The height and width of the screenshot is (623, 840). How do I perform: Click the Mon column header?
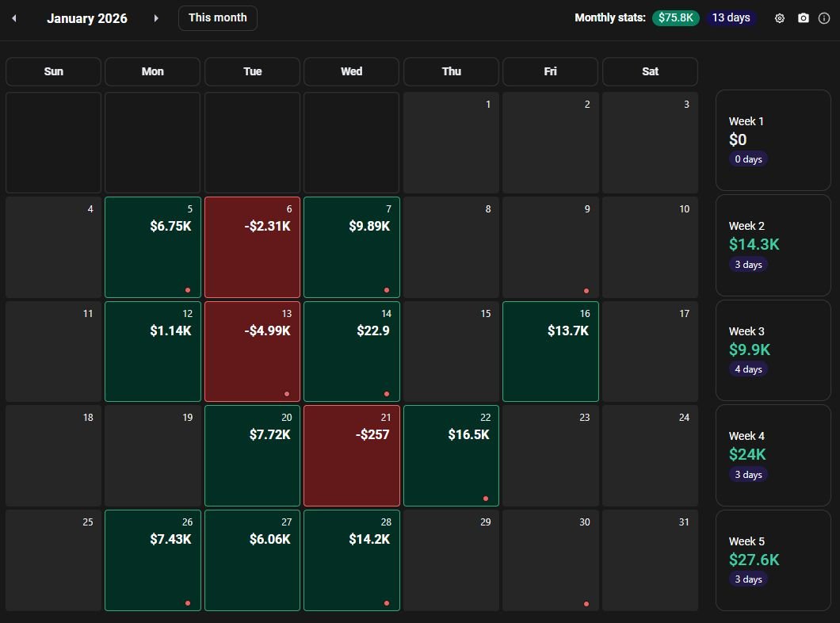(x=153, y=71)
